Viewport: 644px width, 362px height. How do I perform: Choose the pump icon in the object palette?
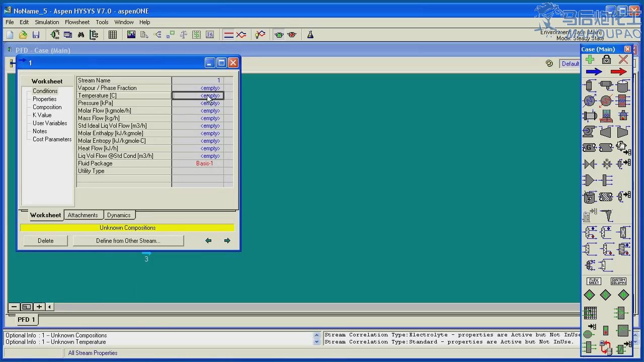[589, 132]
